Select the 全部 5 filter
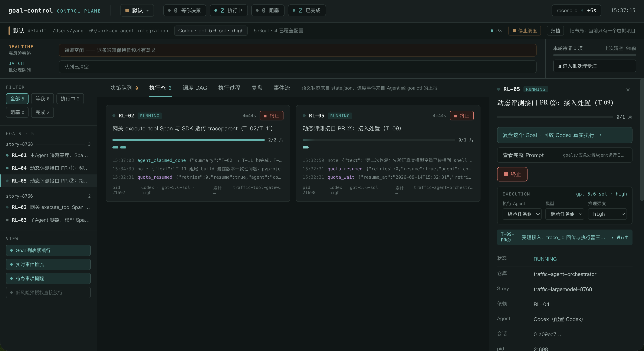644x351 pixels. click(x=17, y=99)
